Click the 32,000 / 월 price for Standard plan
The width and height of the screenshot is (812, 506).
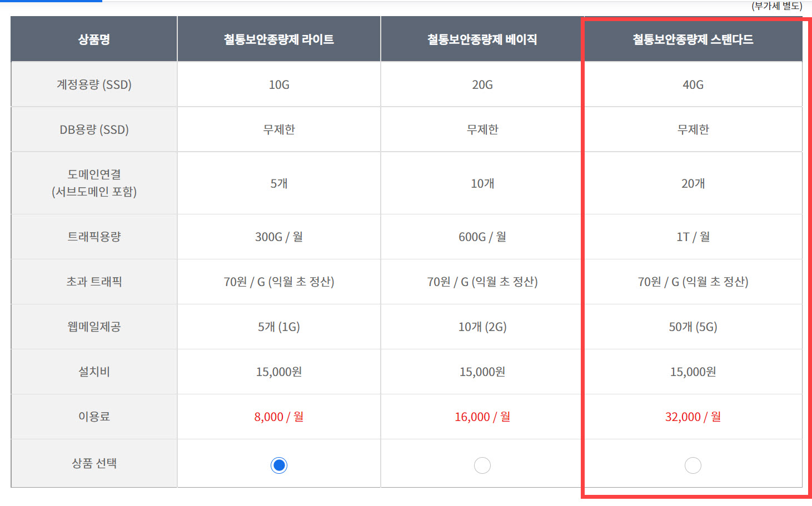click(x=692, y=417)
